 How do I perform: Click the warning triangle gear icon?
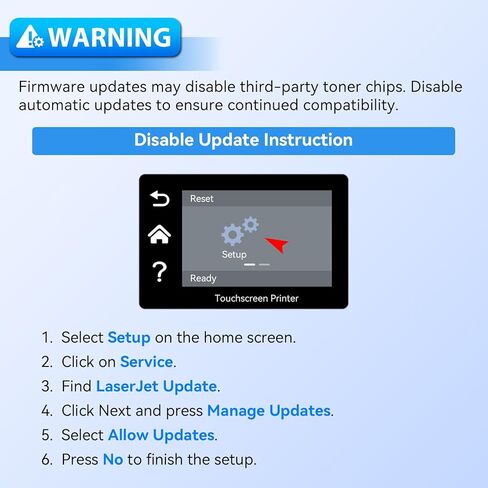(x=30, y=37)
